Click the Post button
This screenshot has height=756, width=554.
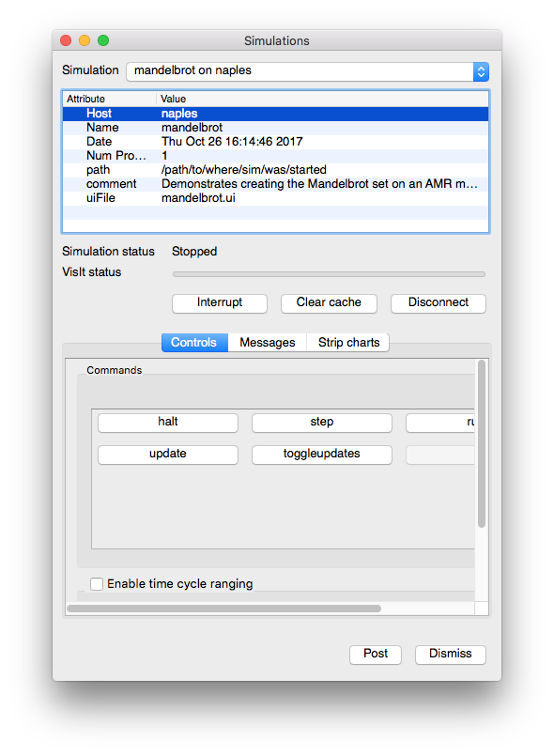375,655
